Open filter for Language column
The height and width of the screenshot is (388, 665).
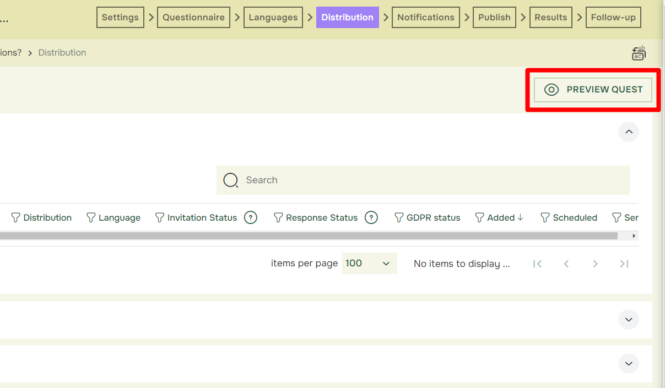tap(91, 218)
